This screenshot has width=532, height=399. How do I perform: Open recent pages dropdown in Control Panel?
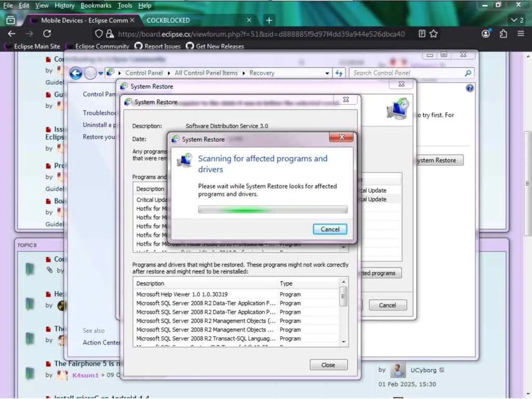pyautogui.click(x=101, y=73)
